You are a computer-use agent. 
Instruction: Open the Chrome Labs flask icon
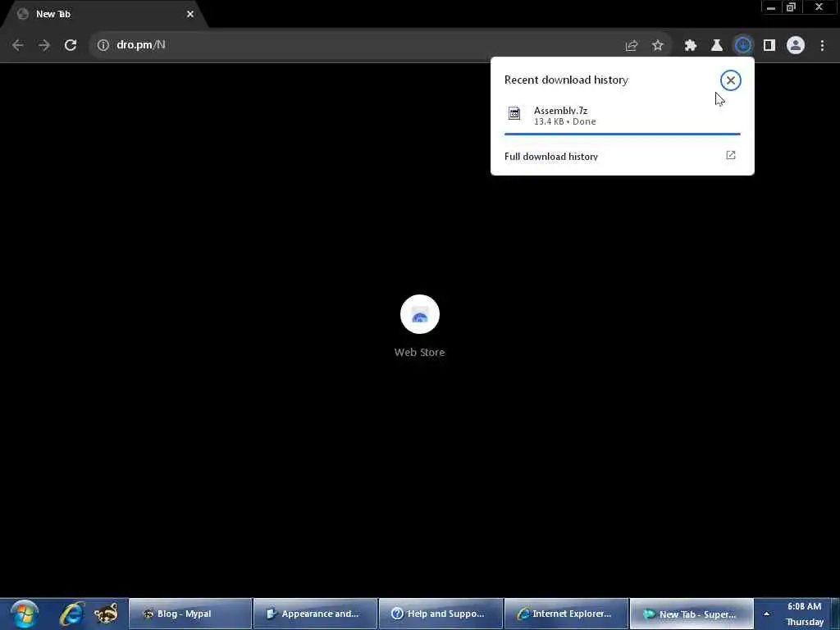[717, 46]
